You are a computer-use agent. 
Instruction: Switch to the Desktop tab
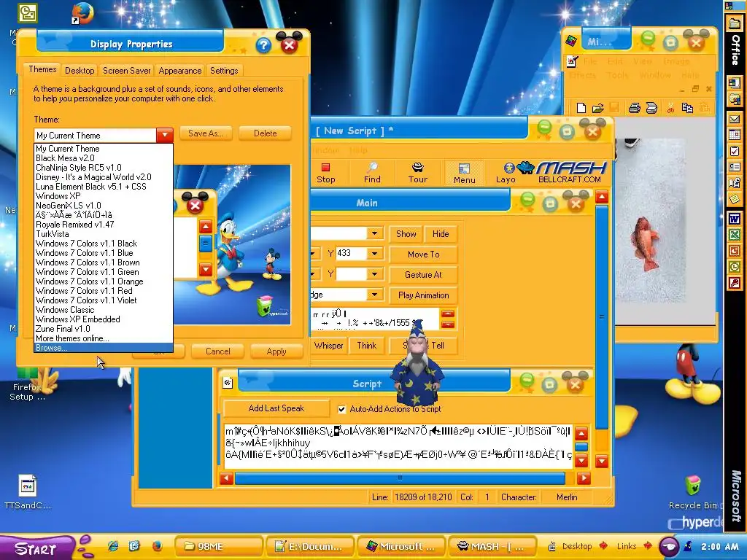click(x=80, y=71)
